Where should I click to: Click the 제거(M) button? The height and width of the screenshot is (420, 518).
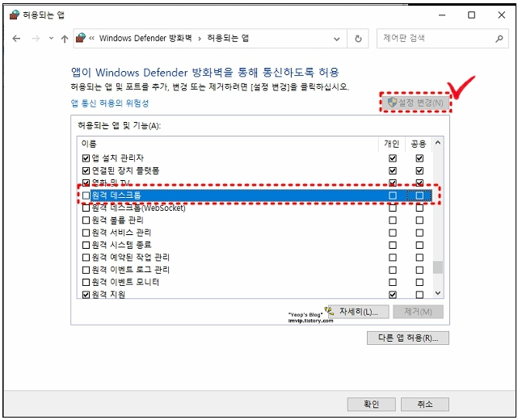(418, 312)
